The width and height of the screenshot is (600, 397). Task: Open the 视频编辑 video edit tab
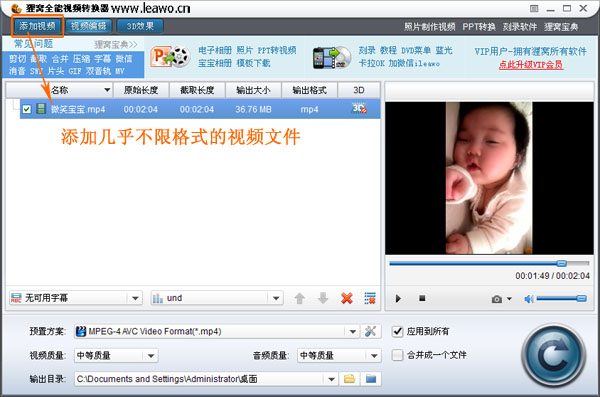(x=89, y=26)
